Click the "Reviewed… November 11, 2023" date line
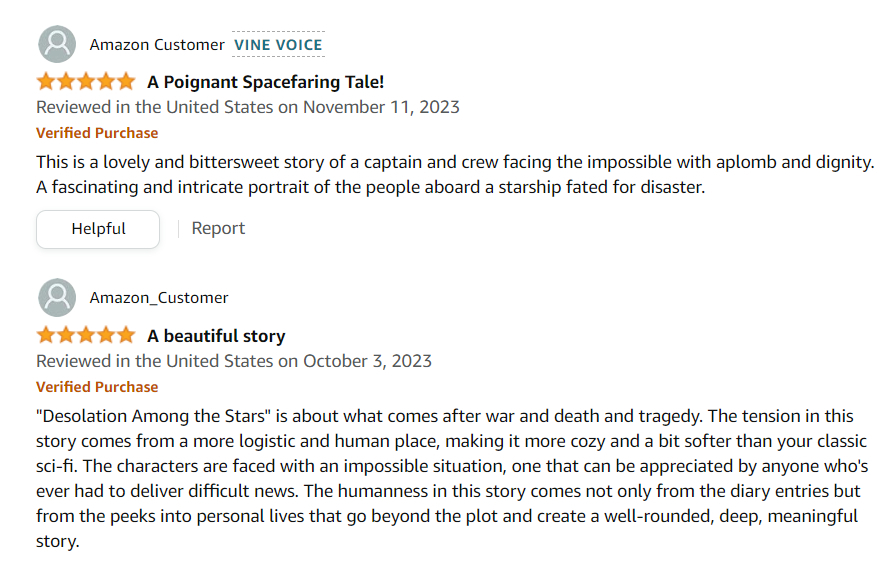 tap(248, 107)
